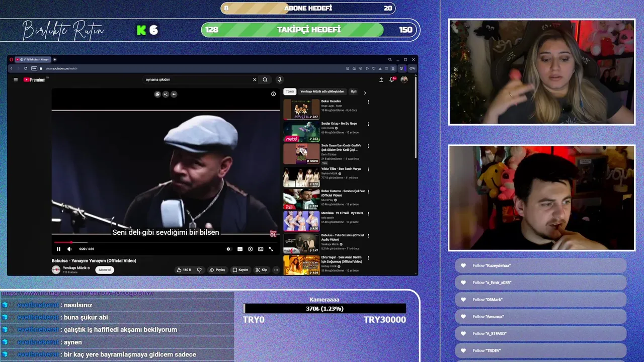Screen dimensions: 644x362
Task: Open the options menu for Serdar Ortaç - Ne Bu Neşe
Action: [368, 124]
